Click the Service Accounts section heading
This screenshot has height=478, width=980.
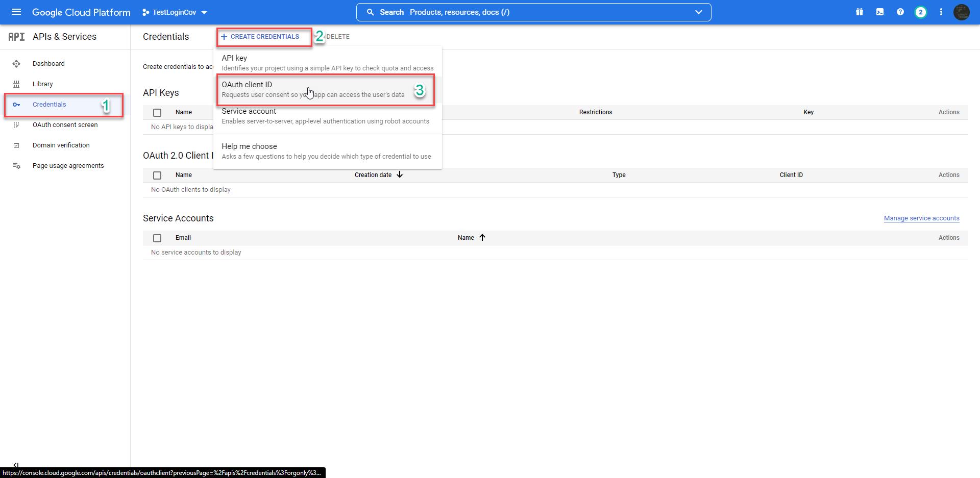click(x=178, y=218)
